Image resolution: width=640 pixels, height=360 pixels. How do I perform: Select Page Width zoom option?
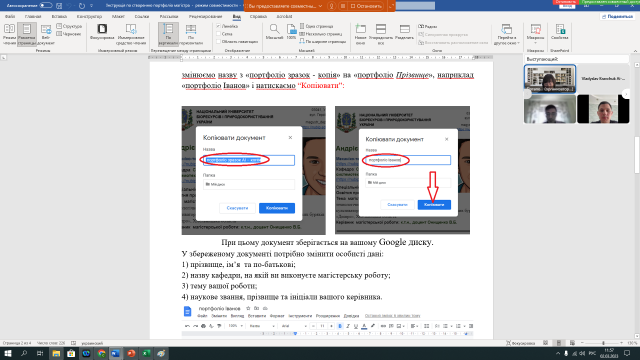click(322, 41)
